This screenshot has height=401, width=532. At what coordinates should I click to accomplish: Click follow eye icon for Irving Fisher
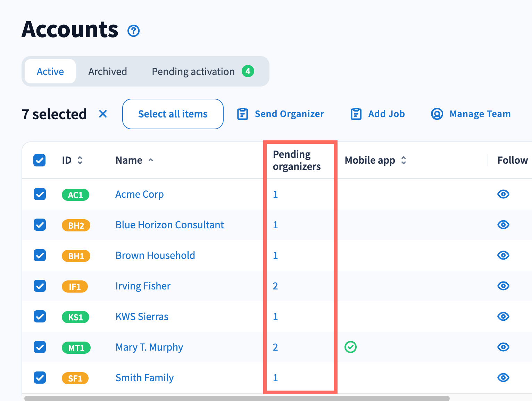(503, 286)
